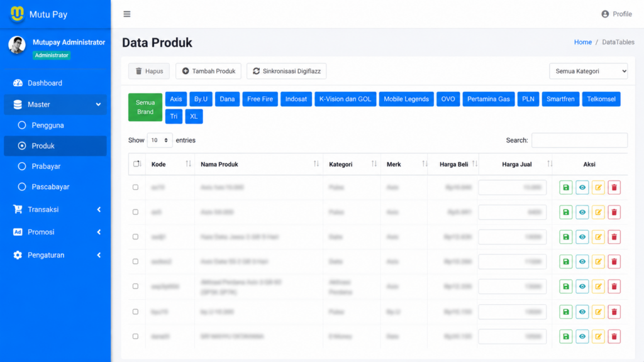Check the second product row checkbox
The height and width of the screenshot is (362, 644).
135,212
